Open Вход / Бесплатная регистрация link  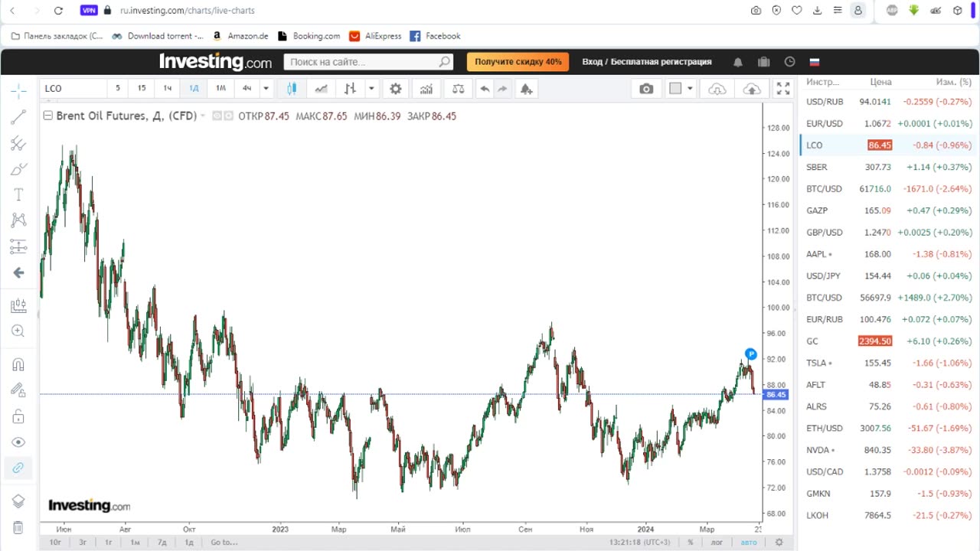647,62
